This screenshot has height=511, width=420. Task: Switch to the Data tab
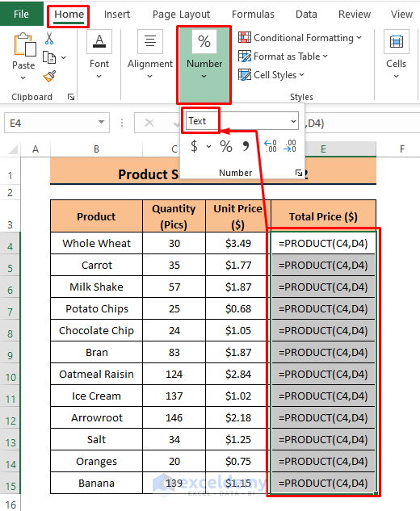coord(306,14)
